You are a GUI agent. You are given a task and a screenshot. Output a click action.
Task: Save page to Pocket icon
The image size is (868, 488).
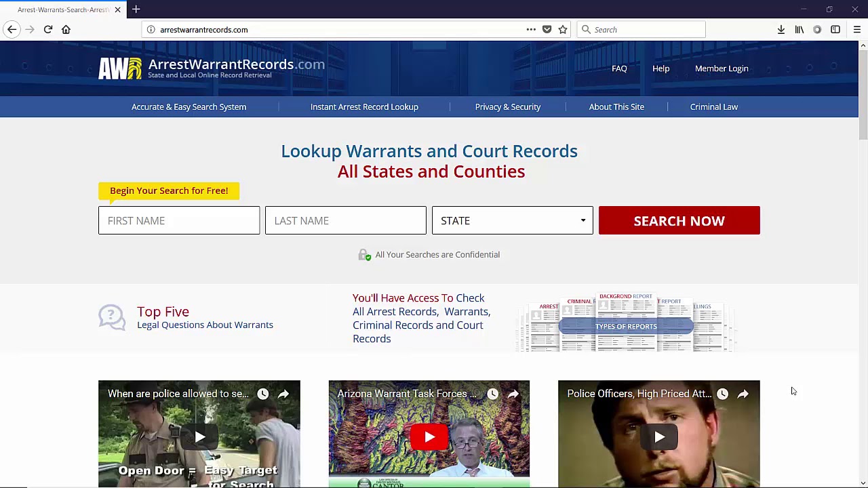547,30
